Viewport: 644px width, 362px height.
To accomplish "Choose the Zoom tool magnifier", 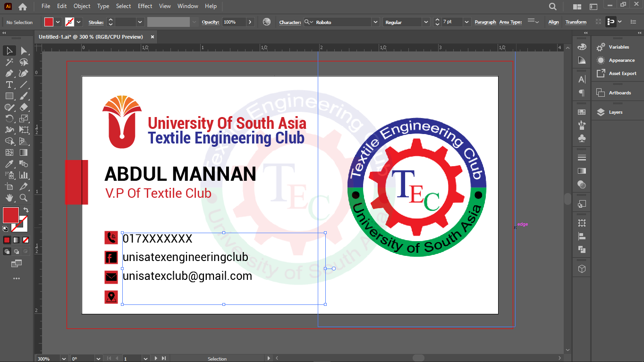I will pyautogui.click(x=24, y=198).
